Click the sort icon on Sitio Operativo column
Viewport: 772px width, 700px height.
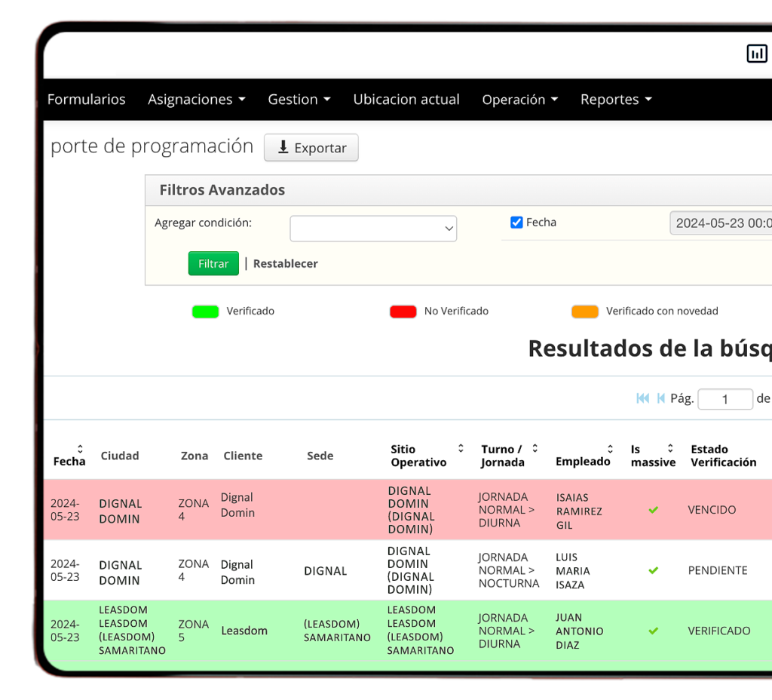pos(459,449)
